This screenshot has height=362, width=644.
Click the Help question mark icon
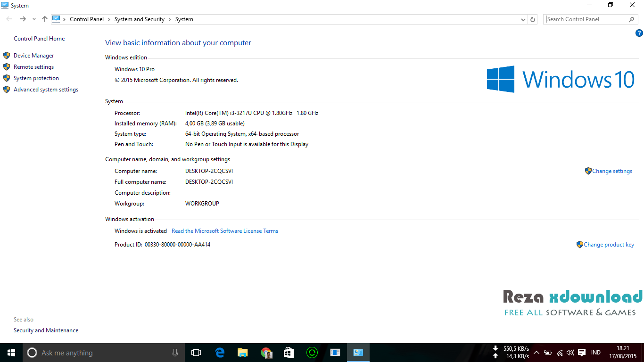(639, 33)
